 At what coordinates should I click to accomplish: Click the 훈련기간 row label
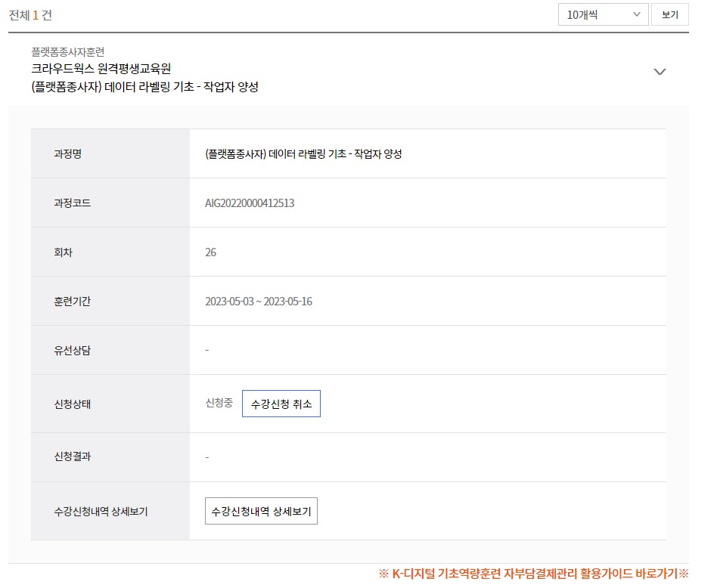pyautogui.click(x=72, y=302)
